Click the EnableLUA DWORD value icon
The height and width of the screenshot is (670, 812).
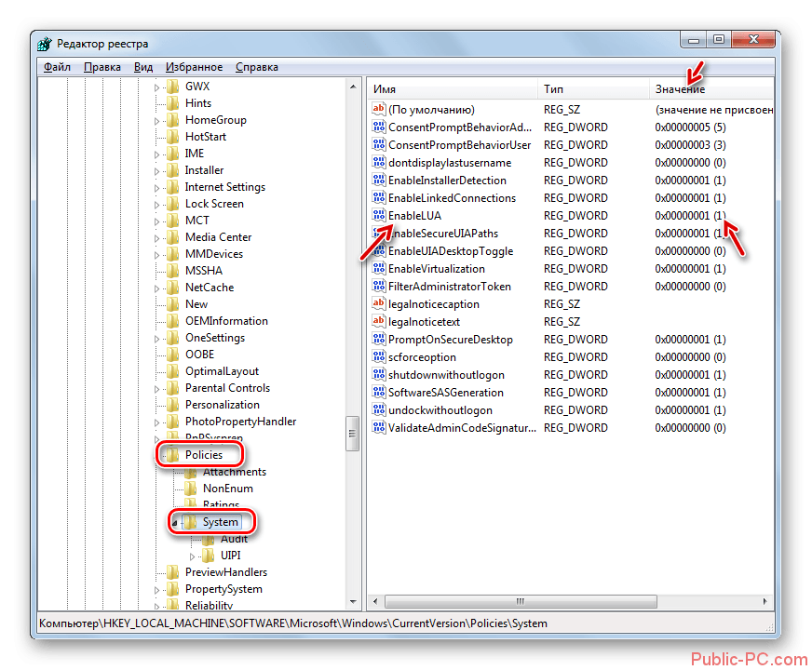378,216
